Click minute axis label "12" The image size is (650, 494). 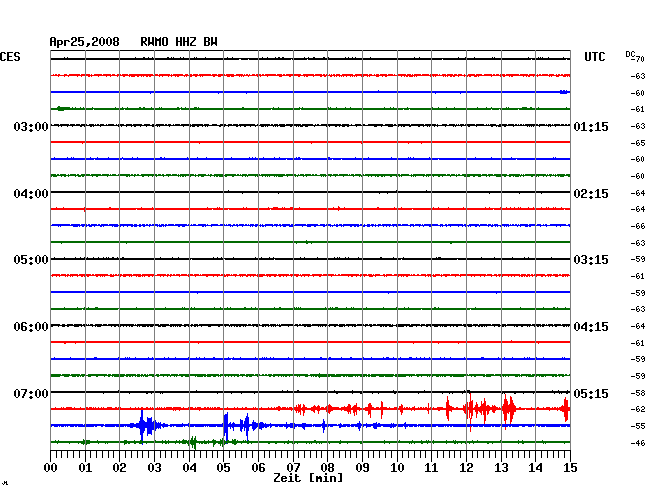[x=466, y=467]
